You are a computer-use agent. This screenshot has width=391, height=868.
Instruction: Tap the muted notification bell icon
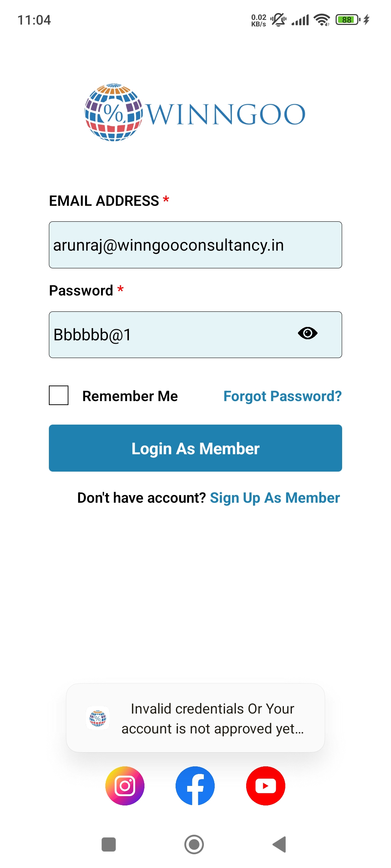click(x=278, y=20)
